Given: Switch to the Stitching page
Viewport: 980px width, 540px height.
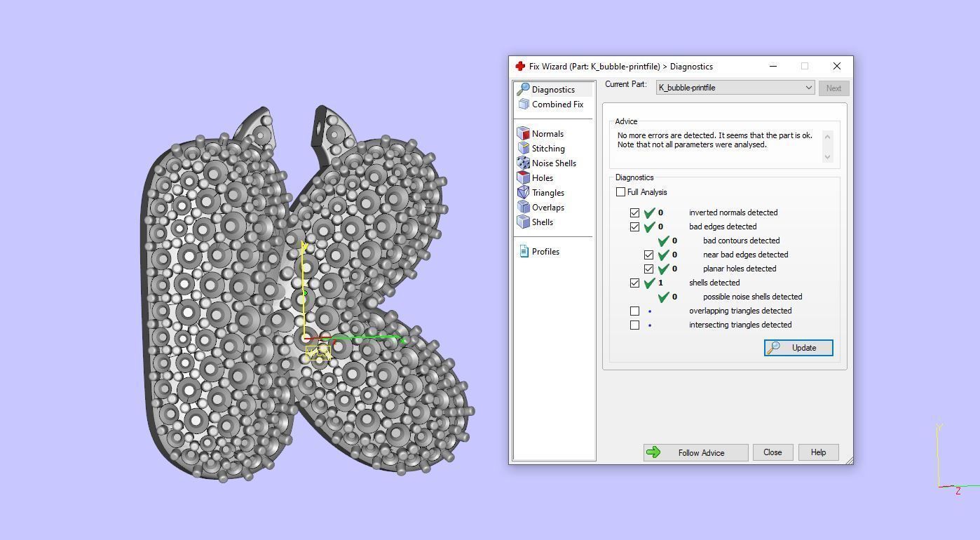Looking at the screenshot, I should [548, 148].
